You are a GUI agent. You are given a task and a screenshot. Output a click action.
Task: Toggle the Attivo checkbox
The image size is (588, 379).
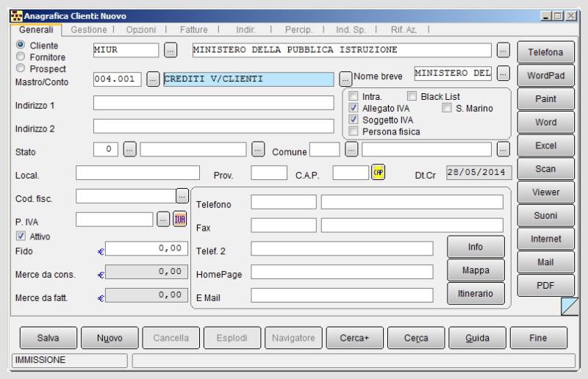pos(21,237)
